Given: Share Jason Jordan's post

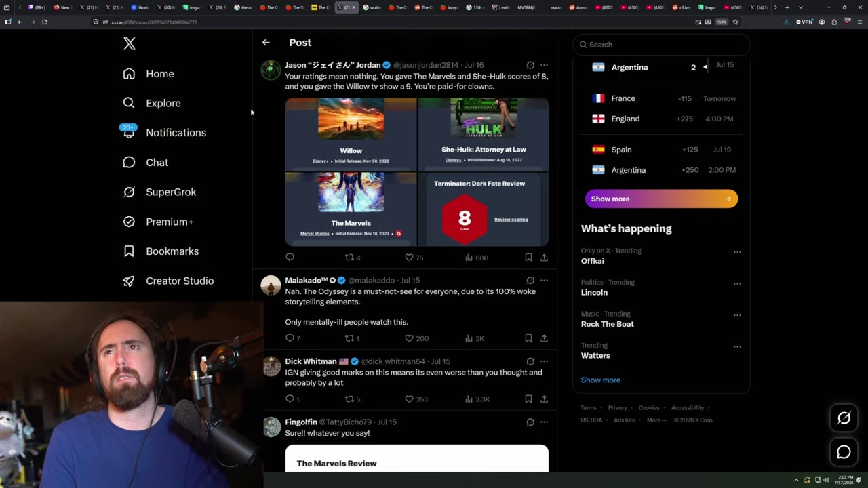Looking at the screenshot, I should point(544,258).
